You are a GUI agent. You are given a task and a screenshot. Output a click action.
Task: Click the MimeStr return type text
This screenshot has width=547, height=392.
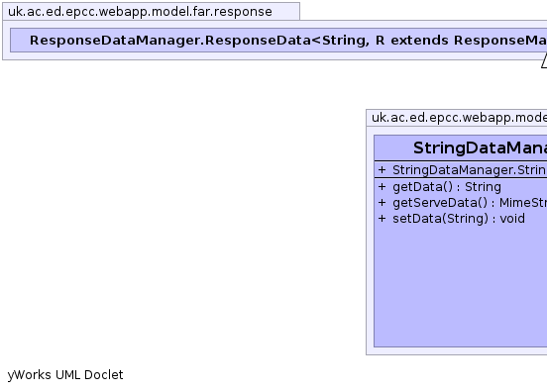(523, 203)
